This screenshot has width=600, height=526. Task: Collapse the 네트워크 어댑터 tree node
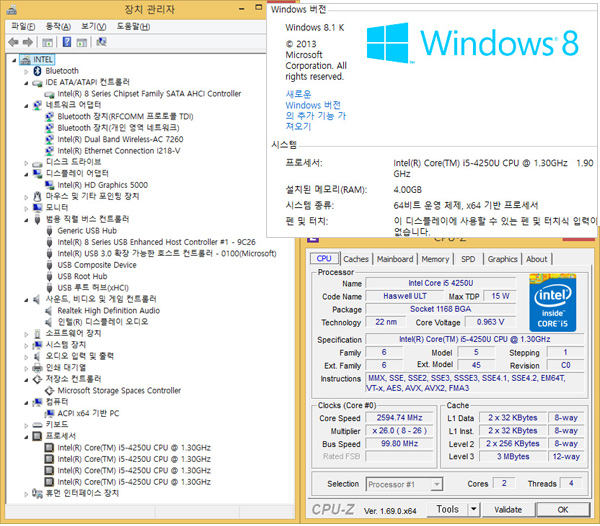[25, 105]
